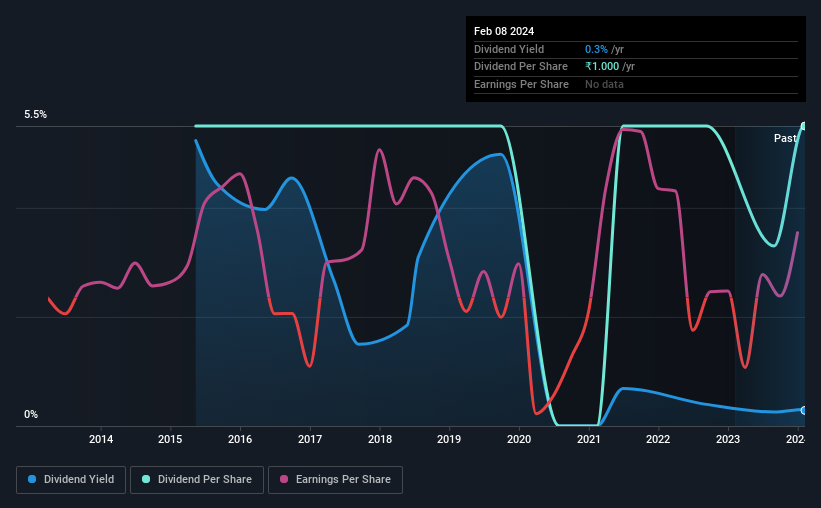
Task: Click the No data earnings value
Action: [x=604, y=84]
